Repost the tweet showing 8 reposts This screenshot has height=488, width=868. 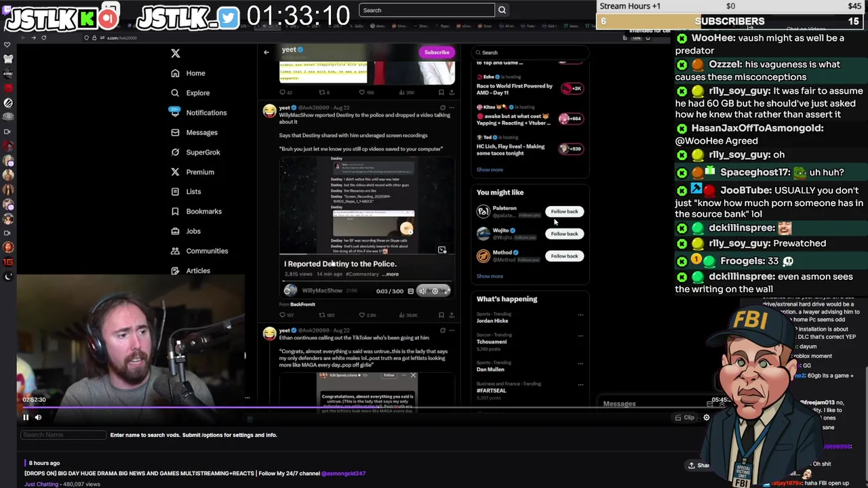(x=324, y=92)
